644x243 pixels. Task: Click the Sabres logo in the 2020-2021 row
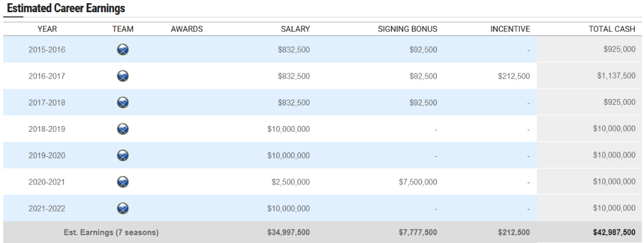pyautogui.click(x=123, y=182)
